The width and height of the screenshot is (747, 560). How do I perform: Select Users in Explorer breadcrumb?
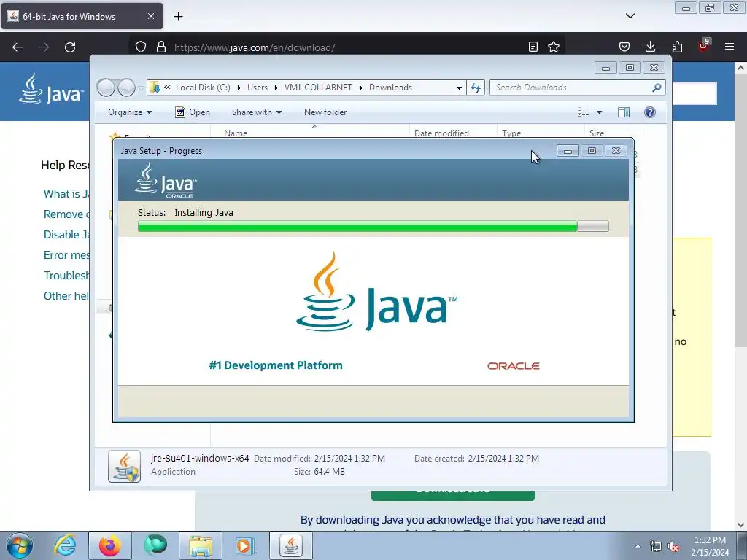tap(258, 87)
